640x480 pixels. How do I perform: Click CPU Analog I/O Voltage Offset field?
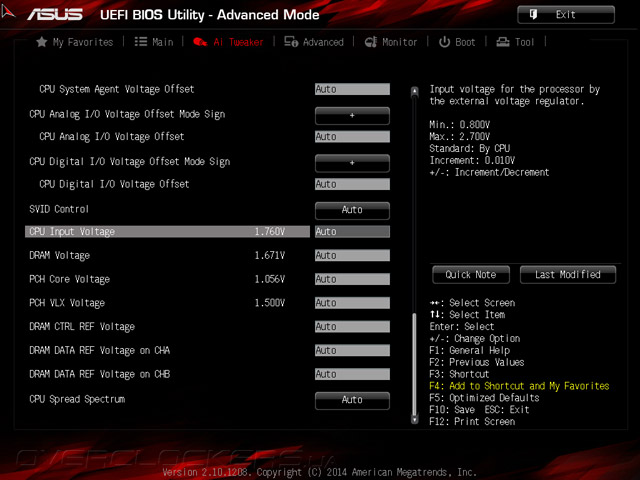click(x=352, y=136)
